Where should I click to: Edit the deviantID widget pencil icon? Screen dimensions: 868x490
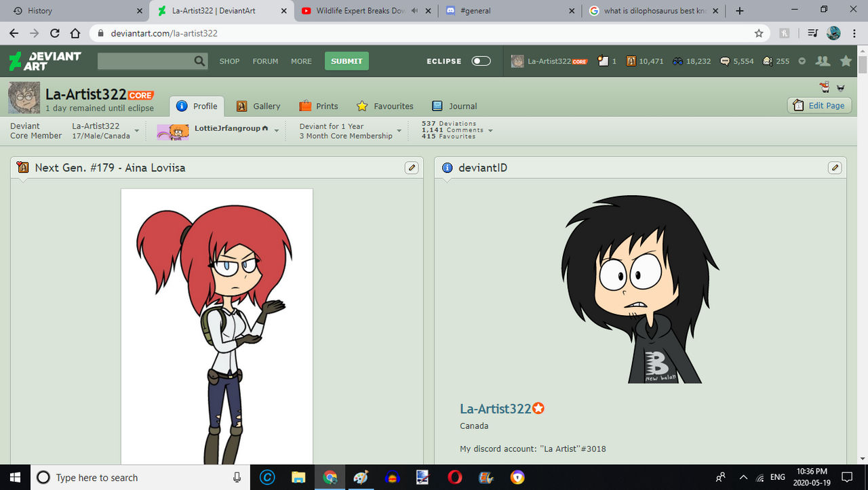(x=835, y=167)
